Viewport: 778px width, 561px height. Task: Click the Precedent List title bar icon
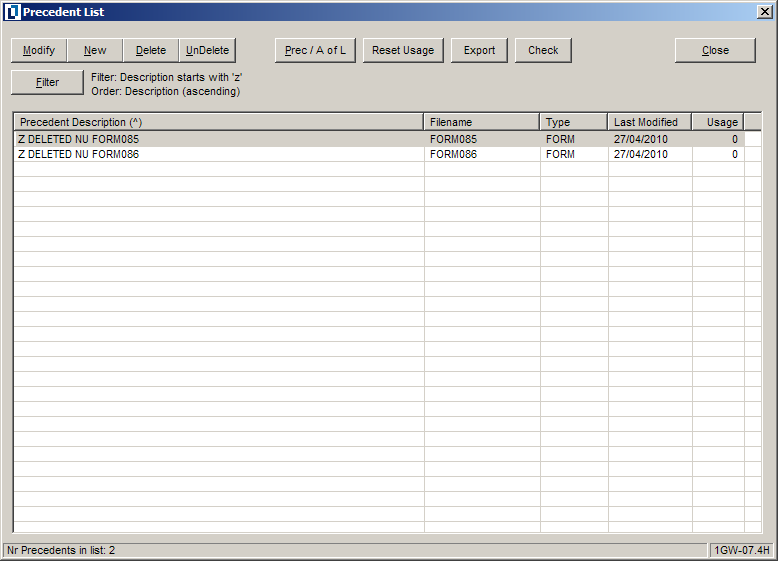click(x=12, y=12)
